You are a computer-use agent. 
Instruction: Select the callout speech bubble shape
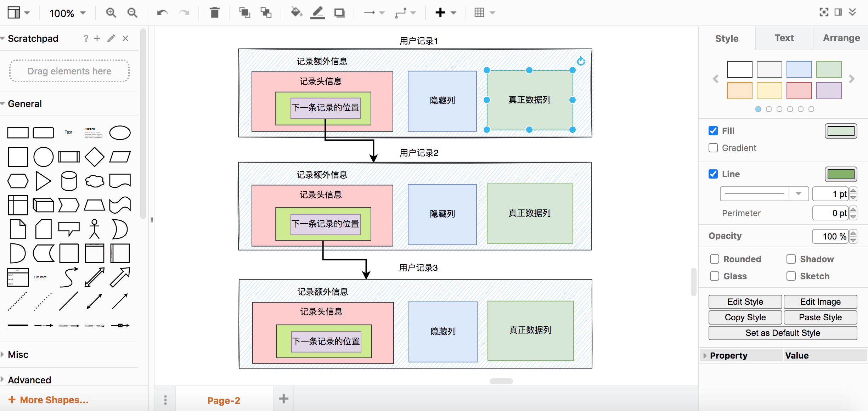(69, 229)
